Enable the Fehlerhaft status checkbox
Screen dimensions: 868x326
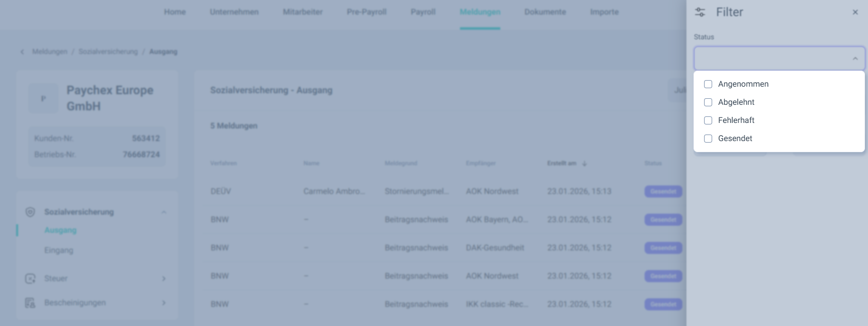point(708,120)
